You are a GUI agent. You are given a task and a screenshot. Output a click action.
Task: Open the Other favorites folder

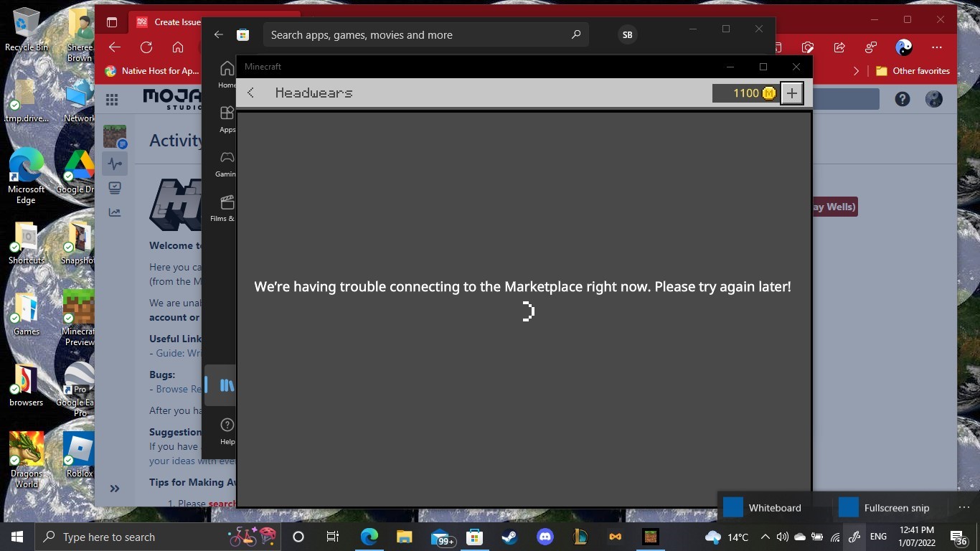(913, 71)
